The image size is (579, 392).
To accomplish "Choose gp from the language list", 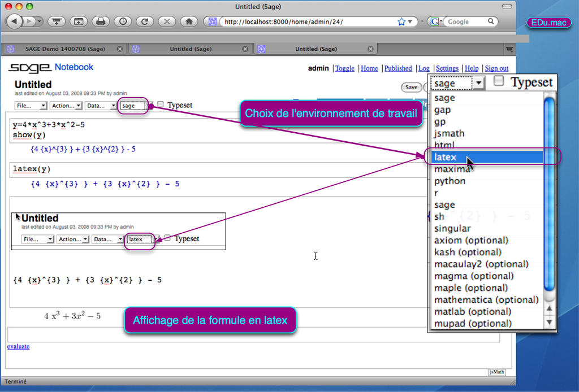I will pos(487,121).
